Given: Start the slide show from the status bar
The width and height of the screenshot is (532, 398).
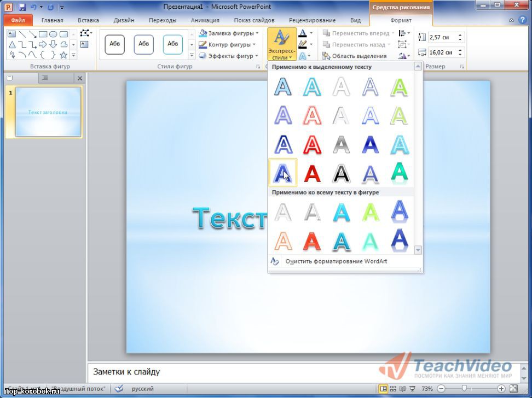Looking at the screenshot, I should coord(413,389).
